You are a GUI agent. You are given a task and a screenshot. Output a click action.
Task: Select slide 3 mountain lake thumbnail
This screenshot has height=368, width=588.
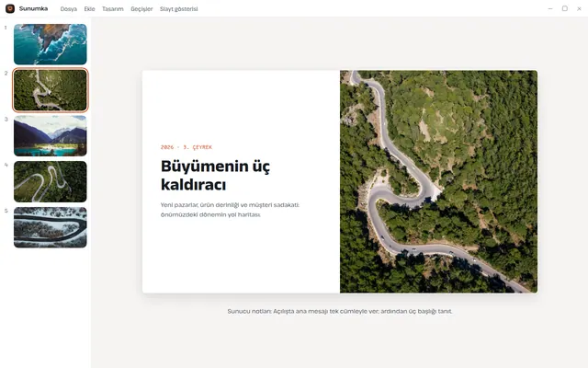[x=51, y=135]
